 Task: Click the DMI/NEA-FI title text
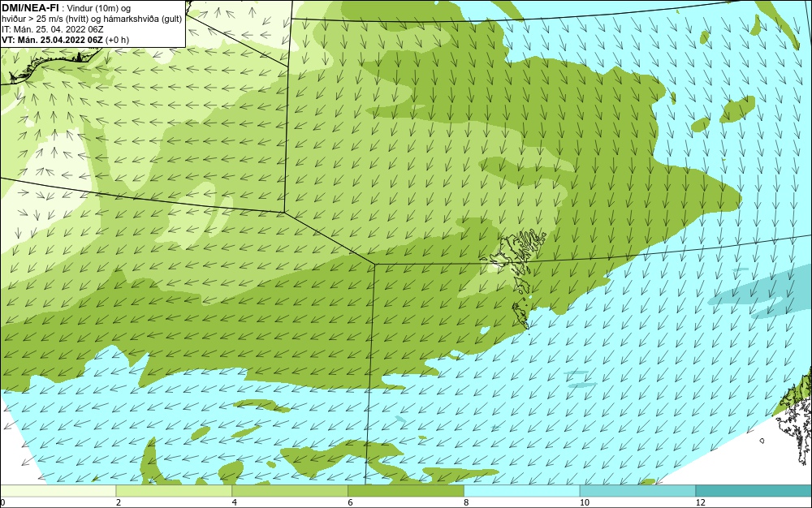click(30, 8)
